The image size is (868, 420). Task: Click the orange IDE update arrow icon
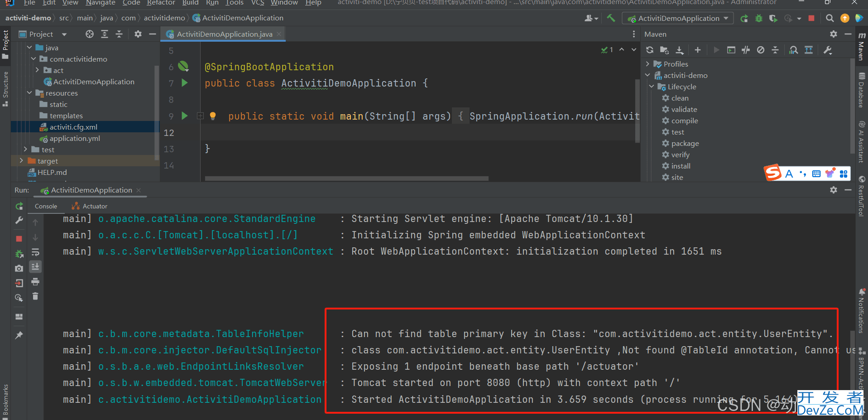tap(844, 19)
